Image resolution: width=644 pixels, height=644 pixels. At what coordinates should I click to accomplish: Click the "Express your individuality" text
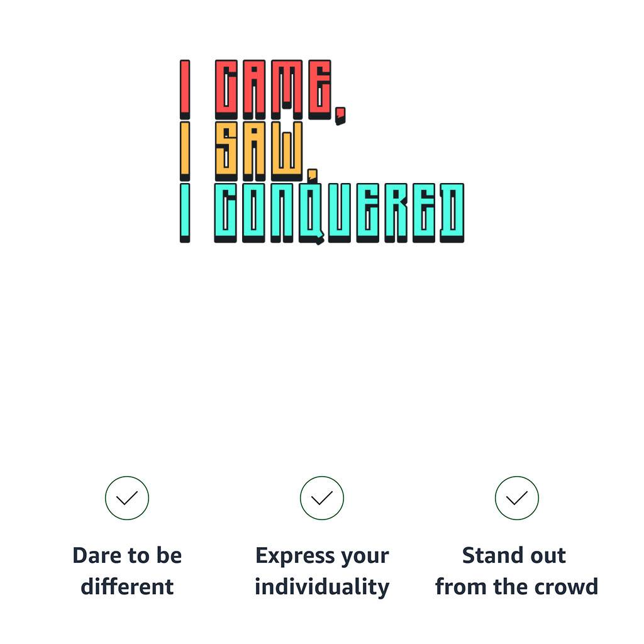(x=322, y=571)
